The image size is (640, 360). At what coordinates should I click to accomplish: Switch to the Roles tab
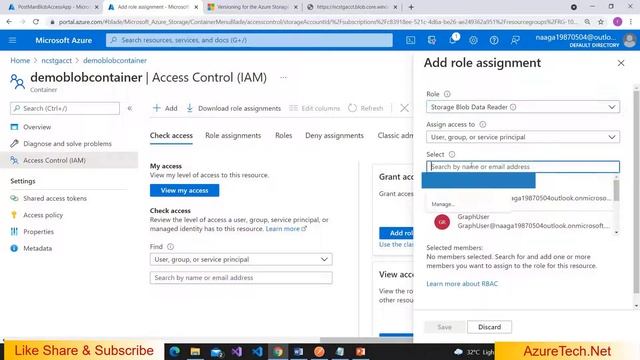pos(284,136)
